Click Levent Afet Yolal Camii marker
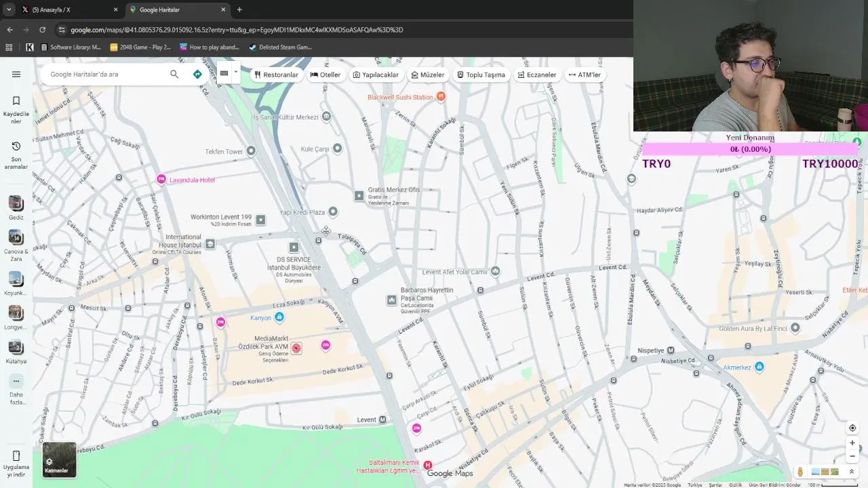 [495, 272]
